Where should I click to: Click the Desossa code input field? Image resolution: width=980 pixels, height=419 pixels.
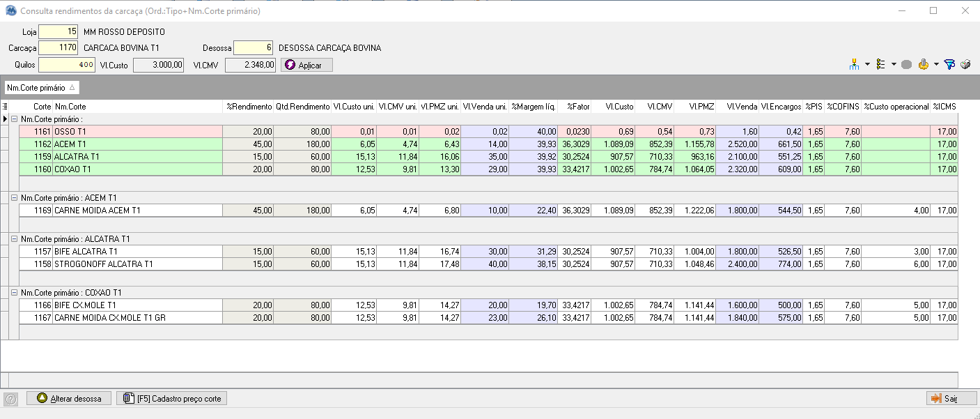point(254,48)
